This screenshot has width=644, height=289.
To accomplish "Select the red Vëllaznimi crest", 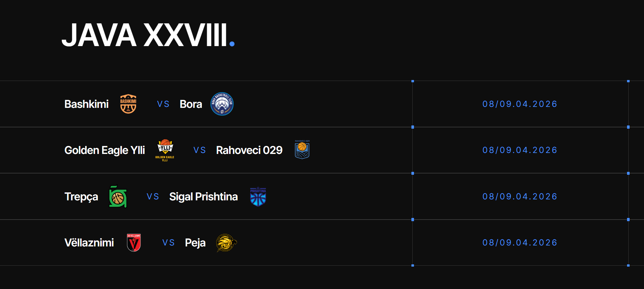I will [134, 243].
